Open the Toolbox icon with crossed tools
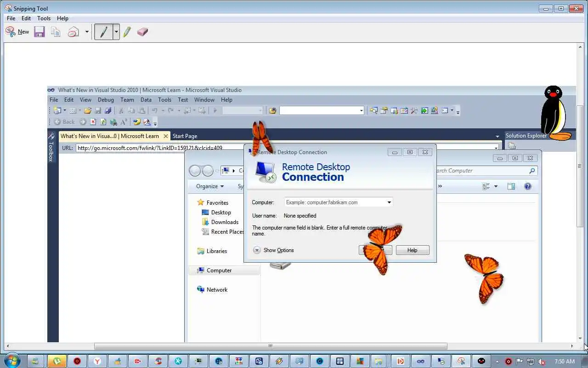Image resolution: width=588 pixels, height=368 pixels. [414, 110]
